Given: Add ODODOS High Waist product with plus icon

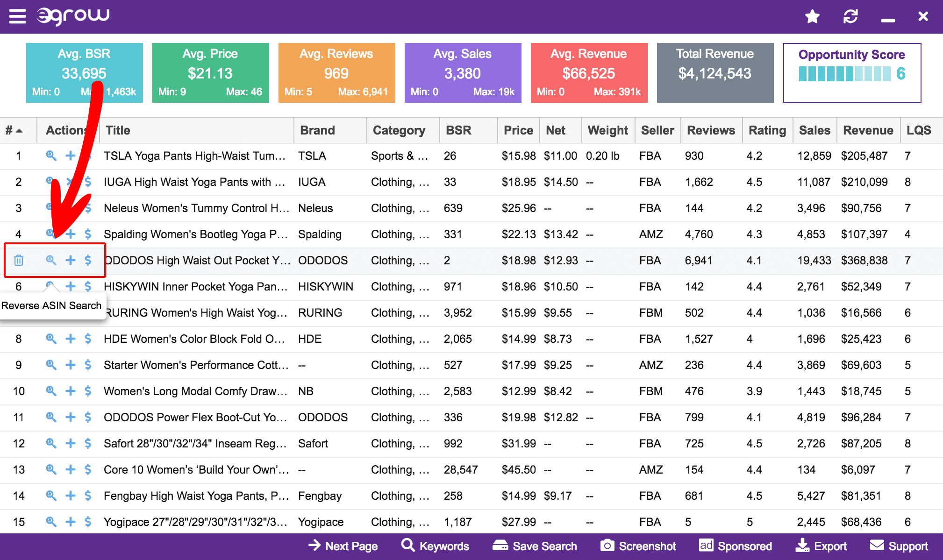Looking at the screenshot, I should coord(70,260).
